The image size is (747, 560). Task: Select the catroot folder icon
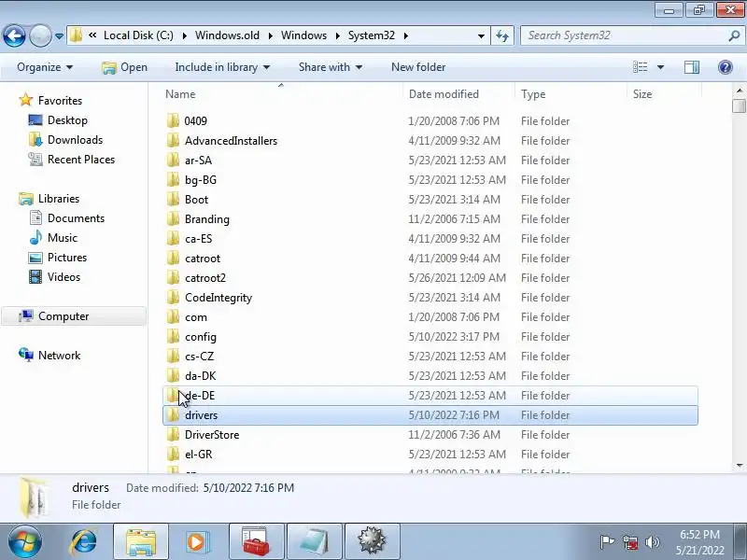173,258
